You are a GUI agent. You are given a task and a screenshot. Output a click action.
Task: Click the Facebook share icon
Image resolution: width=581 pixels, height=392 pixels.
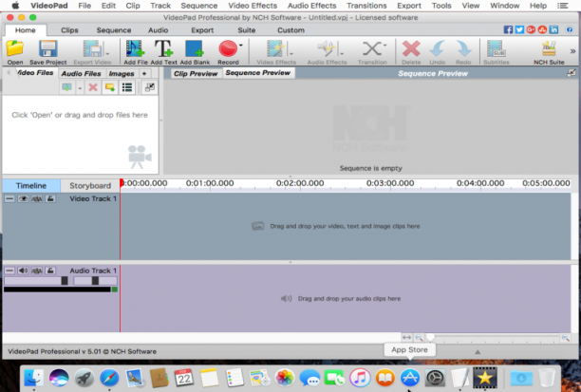tap(508, 30)
